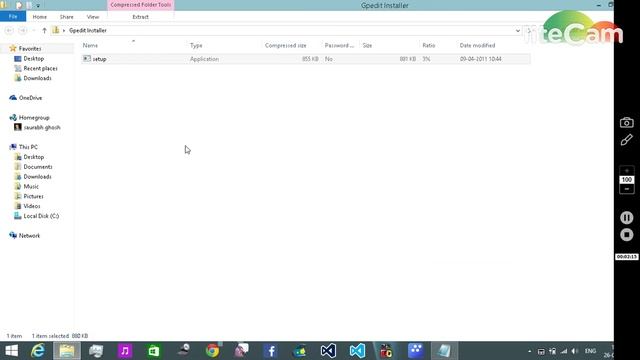640x360 pixels.
Task: Sort by Date modified column
Action: coord(477,45)
